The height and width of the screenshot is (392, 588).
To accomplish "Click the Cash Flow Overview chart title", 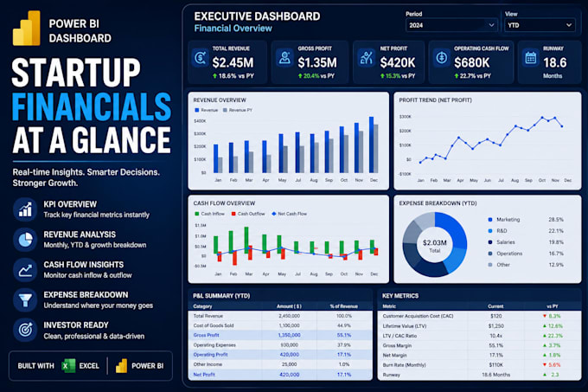I will coord(224,203).
